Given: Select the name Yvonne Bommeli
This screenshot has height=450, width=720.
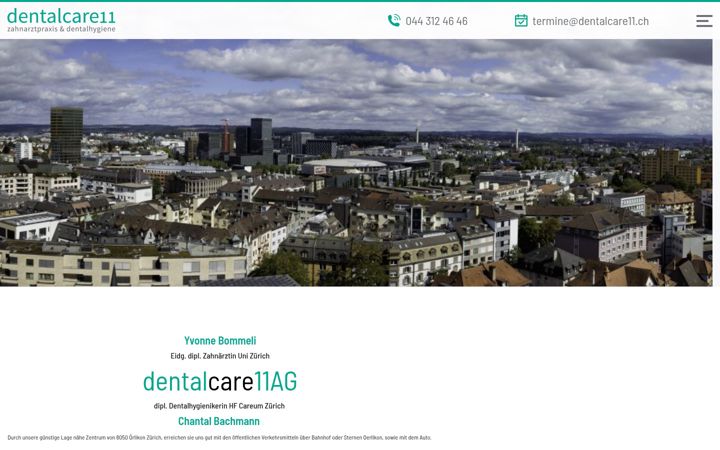Looking at the screenshot, I should [220, 341].
